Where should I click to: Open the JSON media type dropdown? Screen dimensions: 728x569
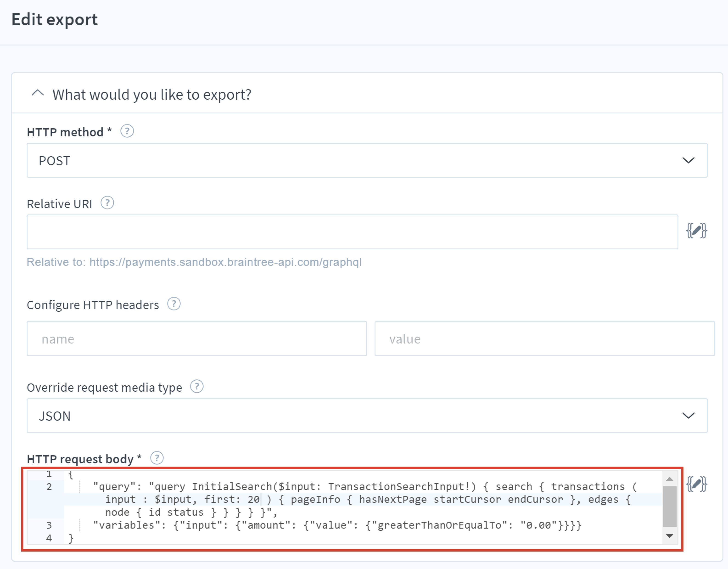(x=367, y=416)
